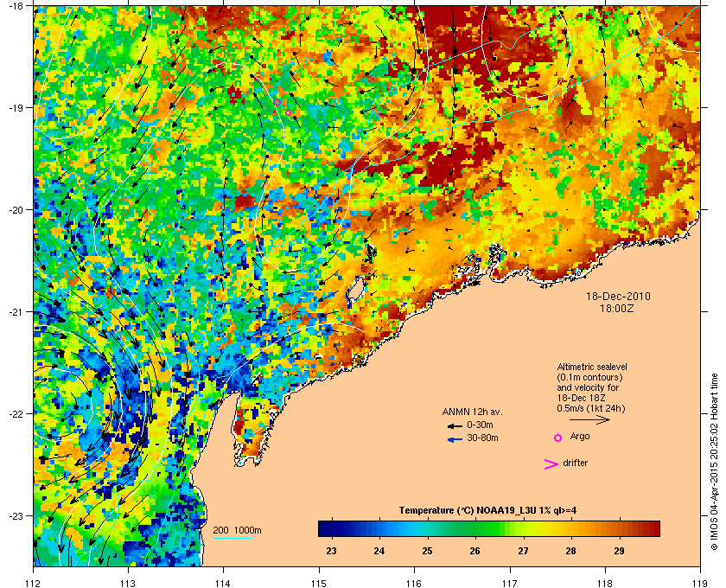Click the longitude axis label '119'

pyautogui.click(x=701, y=583)
